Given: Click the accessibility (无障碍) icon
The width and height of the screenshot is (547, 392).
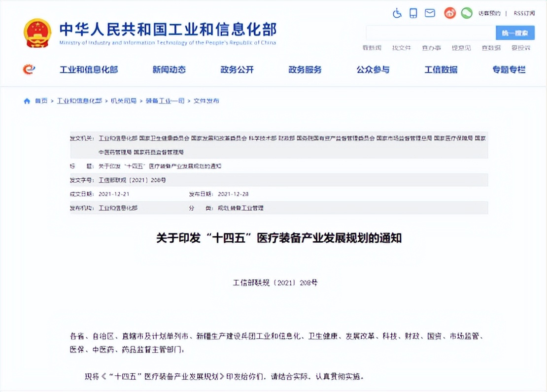Looking at the screenshot, I should pos(397,13).
